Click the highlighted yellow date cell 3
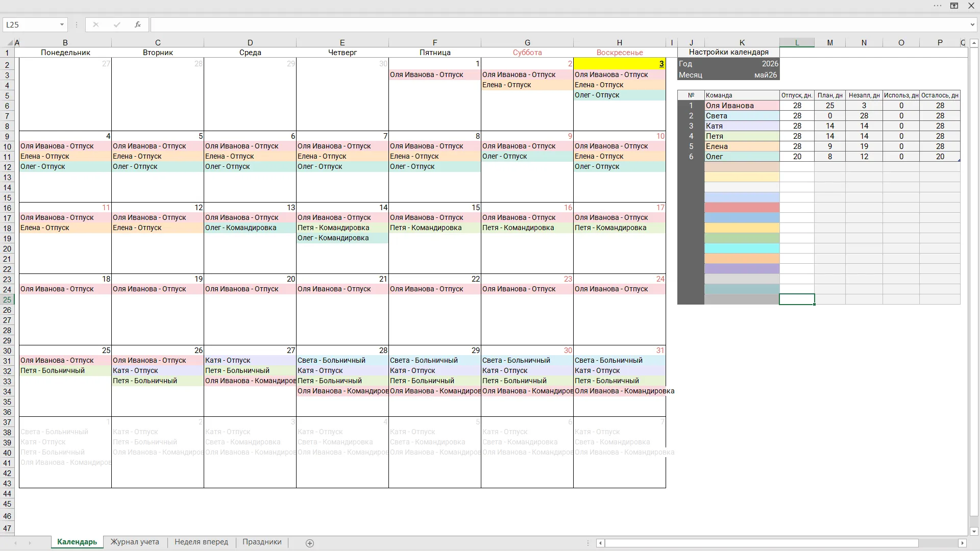Viewport: 980px width, 551px height. point(620,64)
